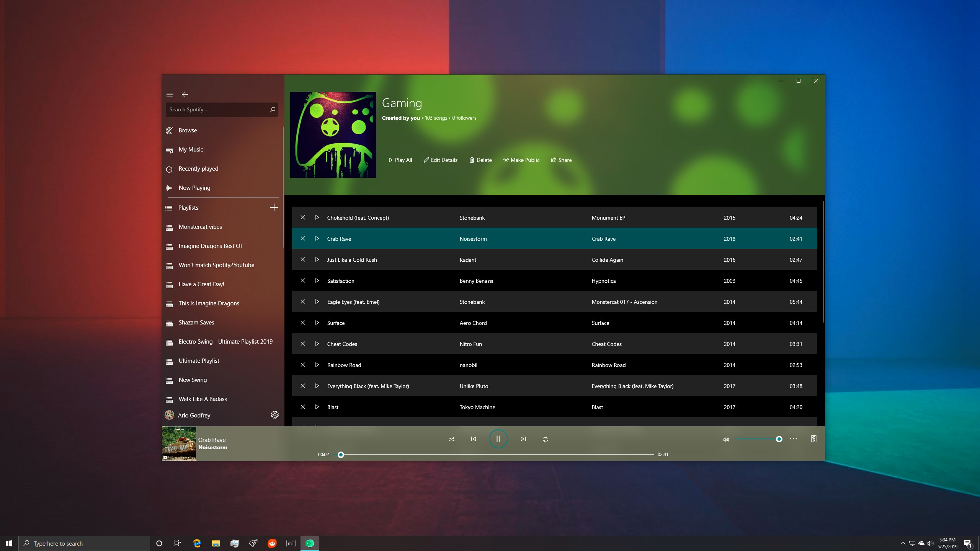Skip to next track
Viewport: 980px width, 551px height.
pyautogui.click(x=523, y=439)
